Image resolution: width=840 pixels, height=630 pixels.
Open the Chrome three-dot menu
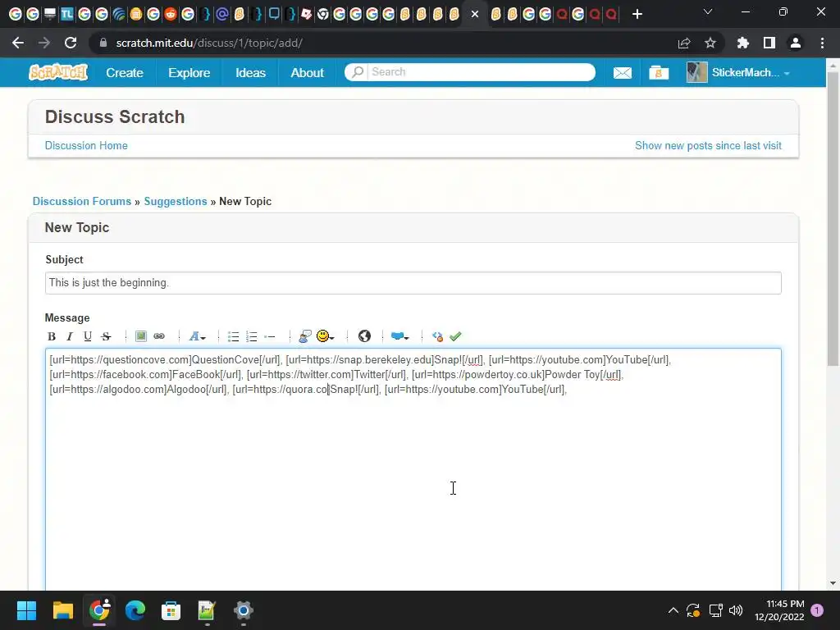(822, 43)
